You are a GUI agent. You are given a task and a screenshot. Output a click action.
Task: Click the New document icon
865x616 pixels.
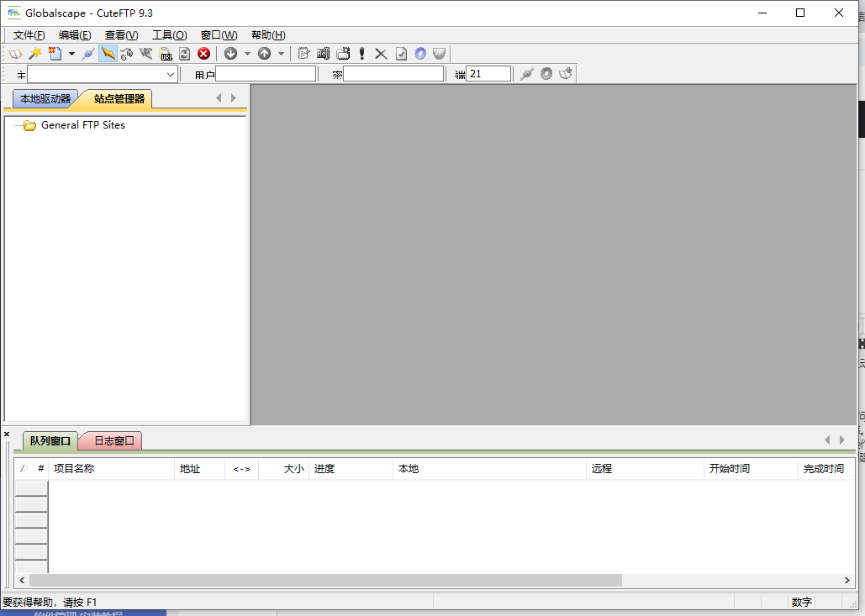(x=55, y=54)
